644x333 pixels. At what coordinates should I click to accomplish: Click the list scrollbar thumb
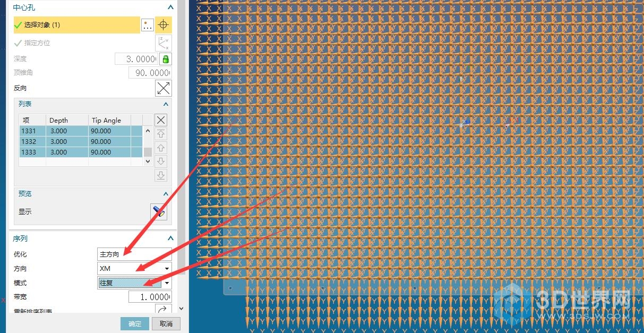point(148,151)
